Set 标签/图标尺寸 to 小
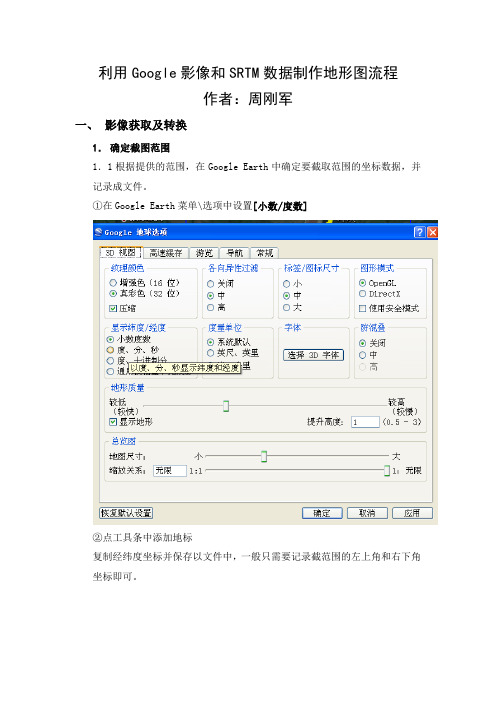The width and height of the screenshot is (496, 702). (292, 283)
